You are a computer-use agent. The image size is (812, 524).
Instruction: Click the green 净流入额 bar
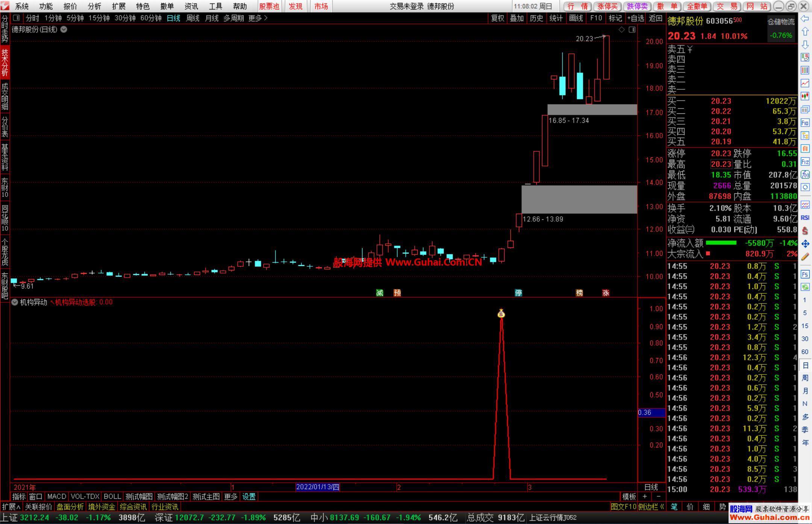point(721,243)
